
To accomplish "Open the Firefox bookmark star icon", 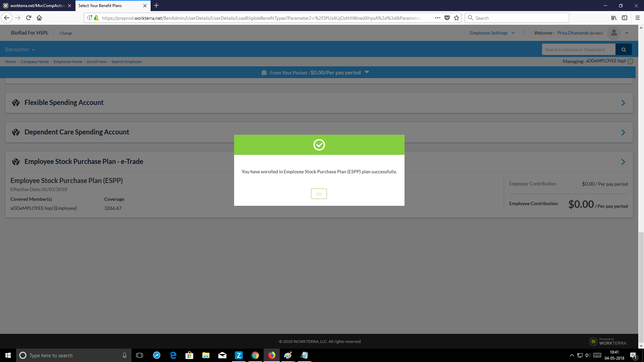I will pyautogui.click(x=456, y=18).
